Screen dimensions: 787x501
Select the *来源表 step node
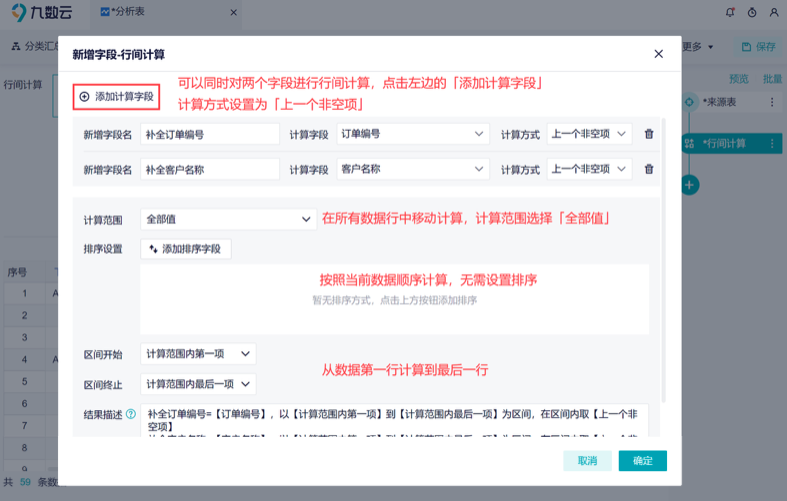(732, 102)
